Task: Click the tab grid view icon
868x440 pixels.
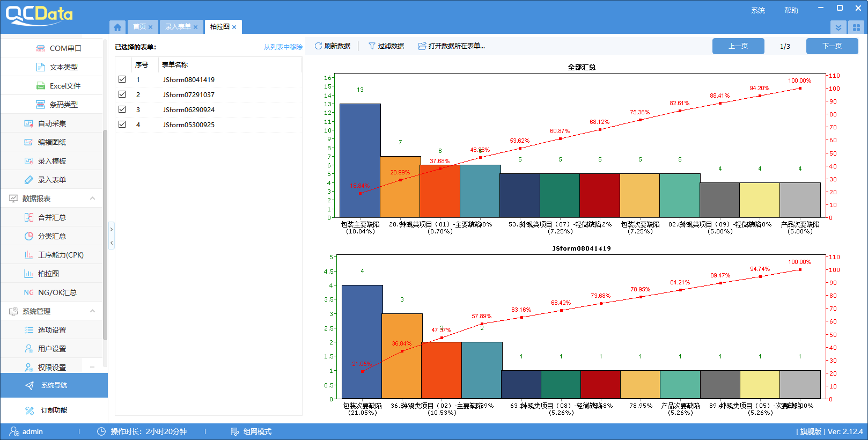Action: 856,27
